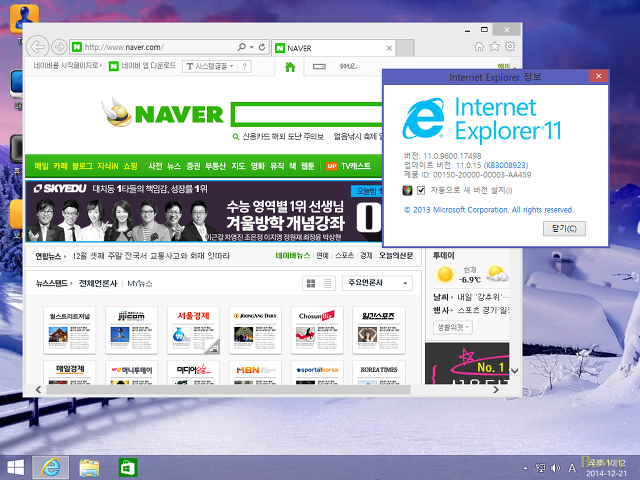640x480 pixels.
Task: Click the UAC shield icon in dialog
Action: 407,190
